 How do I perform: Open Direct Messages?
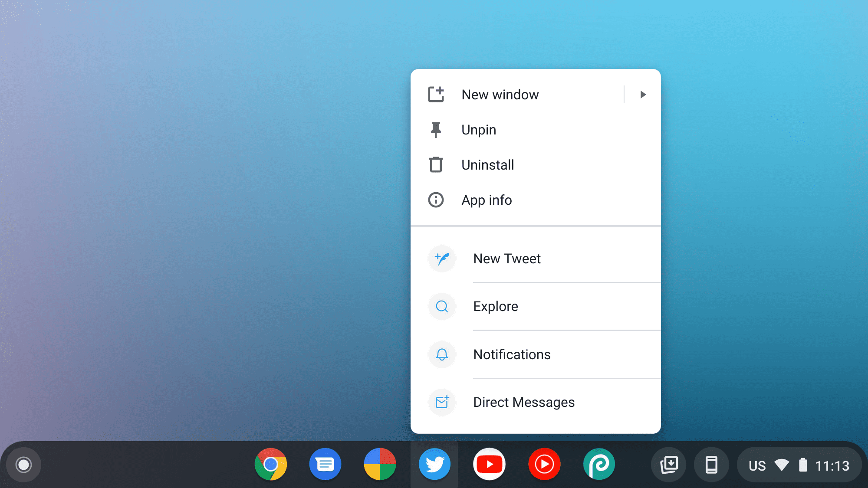click(x=523, y=402)
